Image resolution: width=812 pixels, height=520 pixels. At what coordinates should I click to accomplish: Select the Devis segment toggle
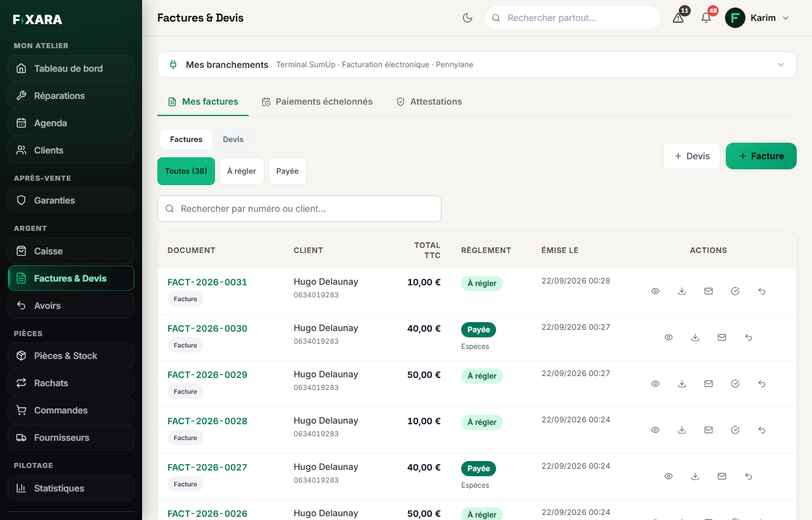pyautogui.click(x=233, y=140)
